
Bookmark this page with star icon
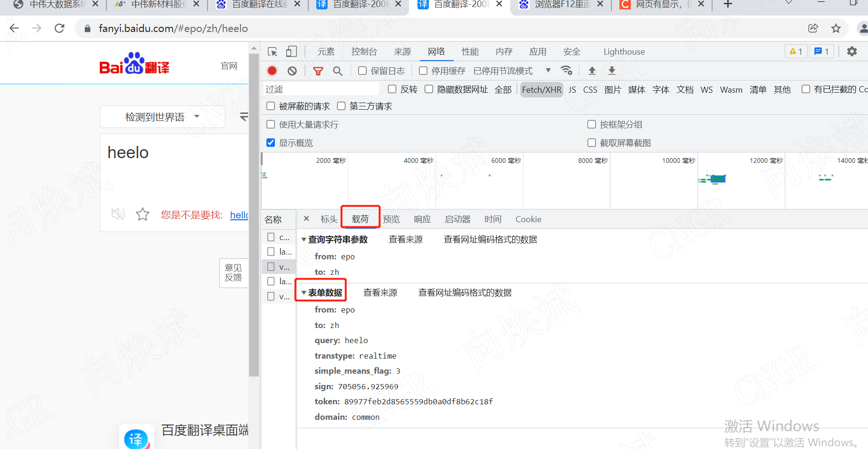point(836,28)
